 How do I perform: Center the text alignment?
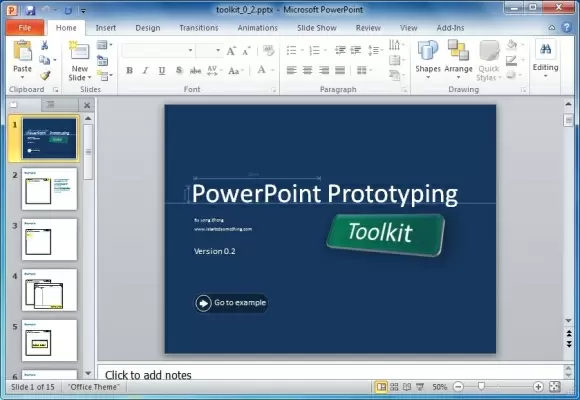click(x=307, y=70)
